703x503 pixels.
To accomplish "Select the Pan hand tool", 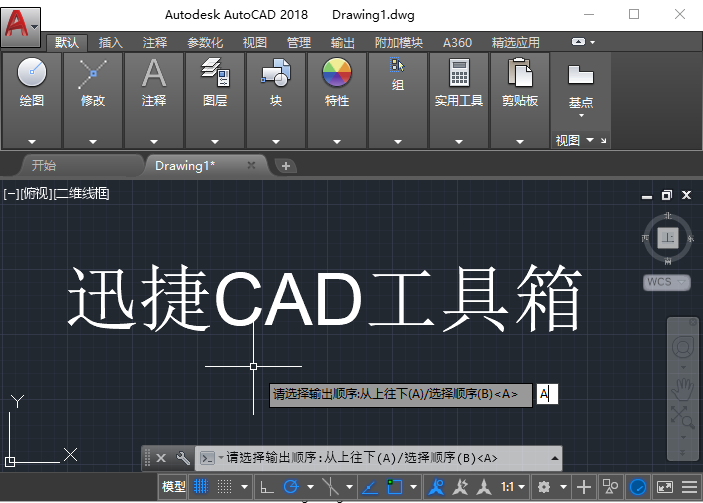I will 682,389.
